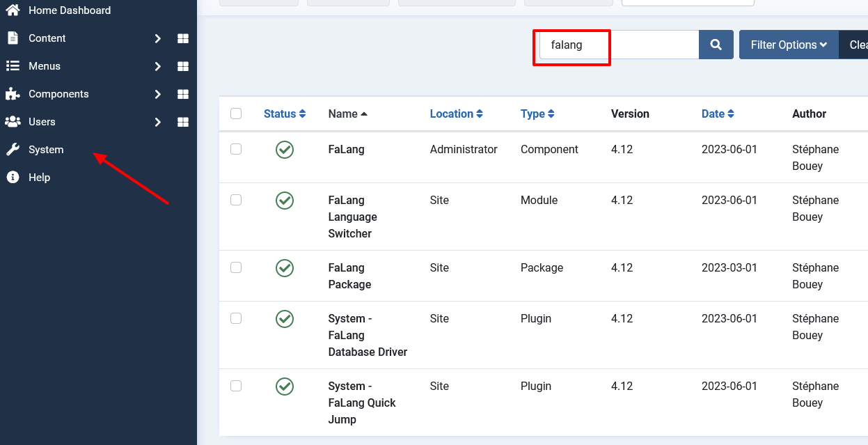This screenshot has height=445, width=868.
Task: Click the System wrench icon in sidebar
Action: tap(13, 150)
